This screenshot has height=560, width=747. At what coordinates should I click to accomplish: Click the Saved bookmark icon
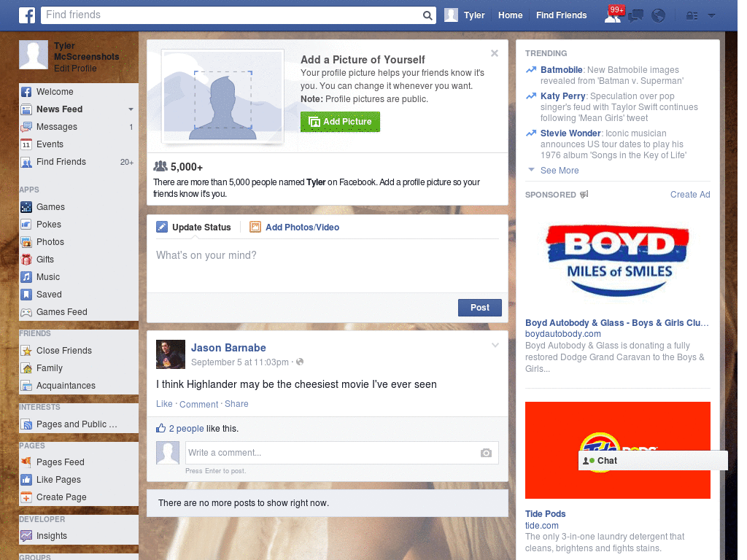point(26,295)
